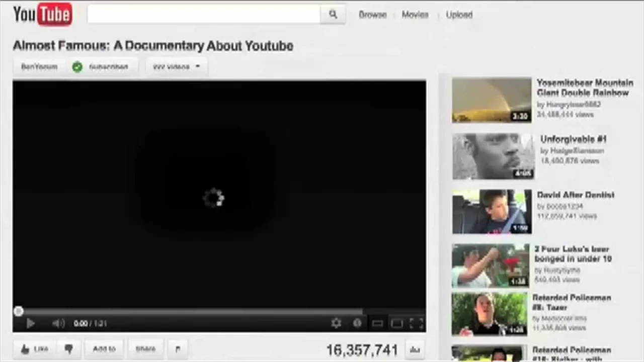The height and width of the screenshot is (362, 644).
Task: Open the Unforgivable #1 title link
Action: point(573,139)
